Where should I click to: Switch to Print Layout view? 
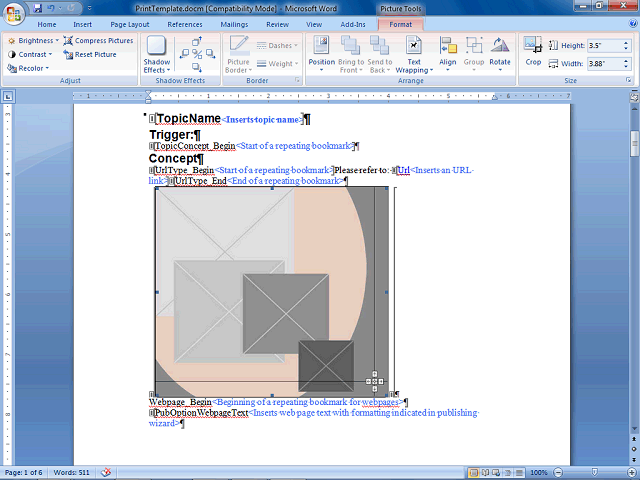pos(473,473)
